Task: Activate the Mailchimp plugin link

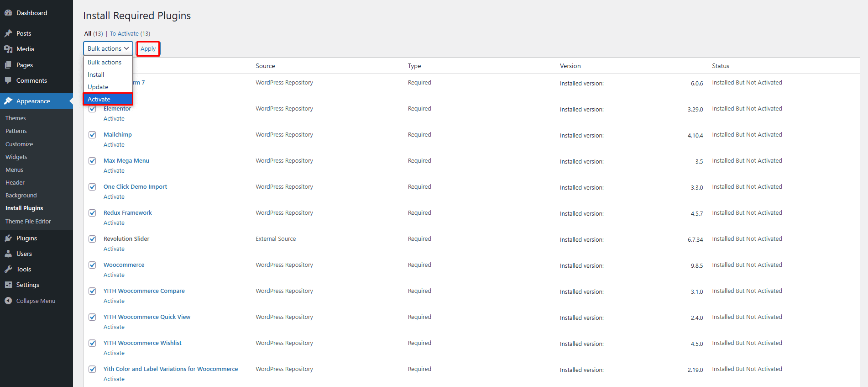Action: [114, 144]
